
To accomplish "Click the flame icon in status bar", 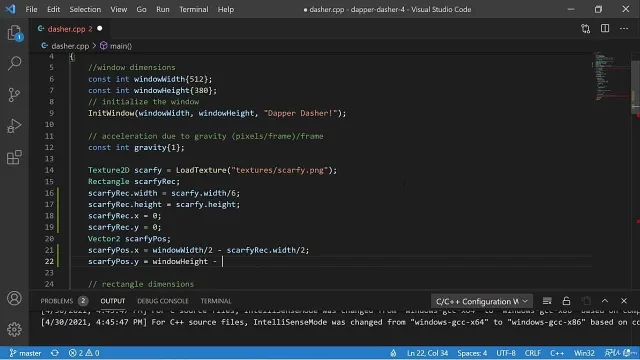I will pyautogui.click(x=393, y=353).
